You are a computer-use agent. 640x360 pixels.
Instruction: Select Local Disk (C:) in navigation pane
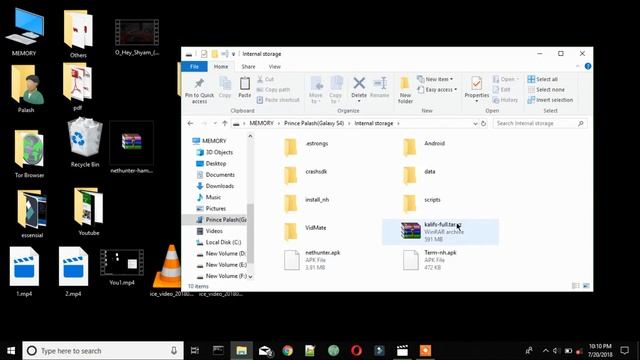coord(223,242)
